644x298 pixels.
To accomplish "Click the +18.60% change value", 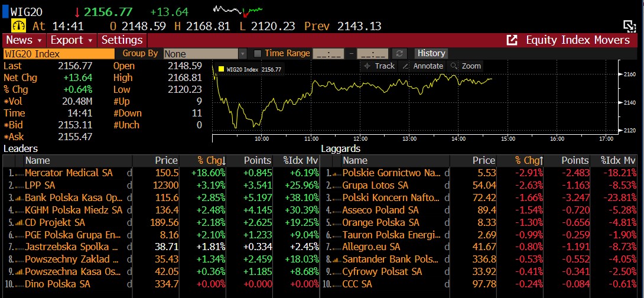I will coord(208,173).
